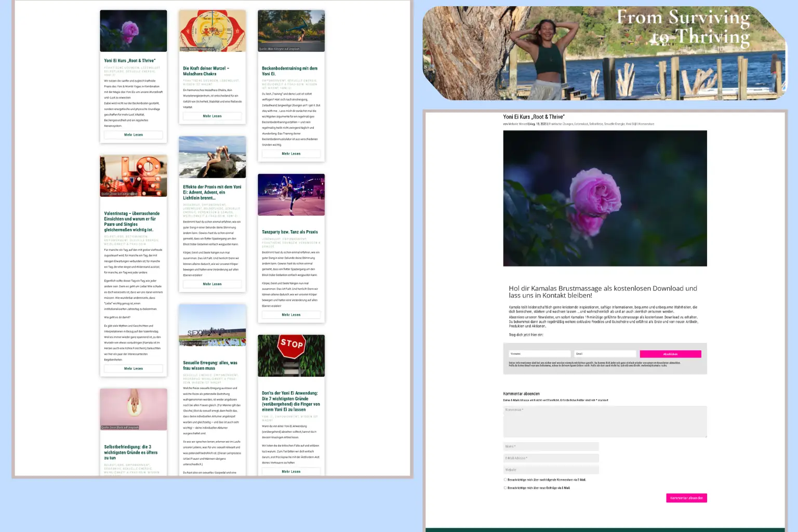Open the woman on ocean rock thumbnail

coord(212,157)
